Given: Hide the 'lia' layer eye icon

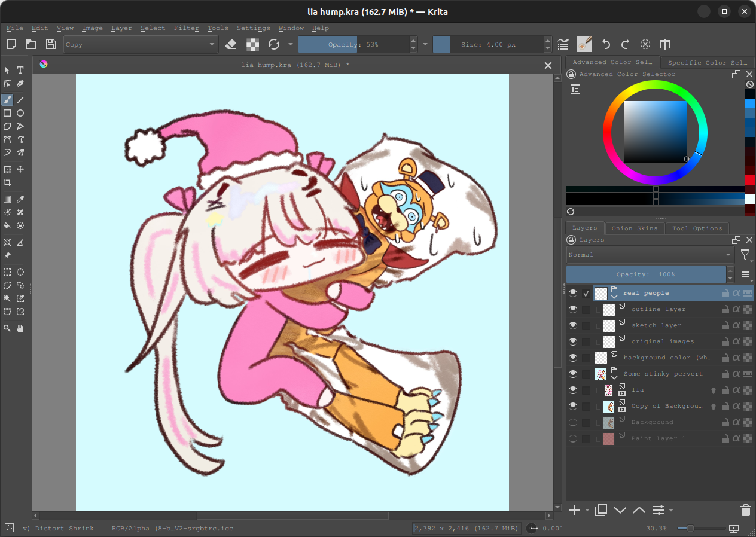Looking at the screenshot, I should pyautogui.click(x=573, y=390).
